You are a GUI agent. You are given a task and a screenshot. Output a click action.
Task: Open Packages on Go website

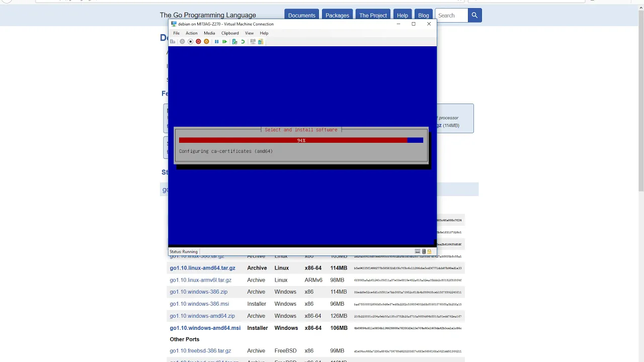point(337,16)
